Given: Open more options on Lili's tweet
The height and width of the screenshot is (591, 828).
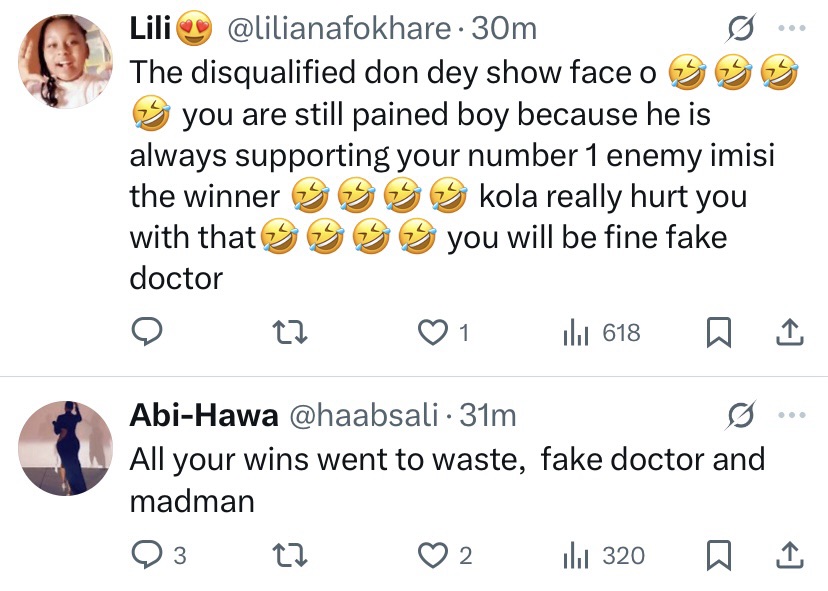Looking at the screenshot, I should pyautogui.click(x=791, y=29).
